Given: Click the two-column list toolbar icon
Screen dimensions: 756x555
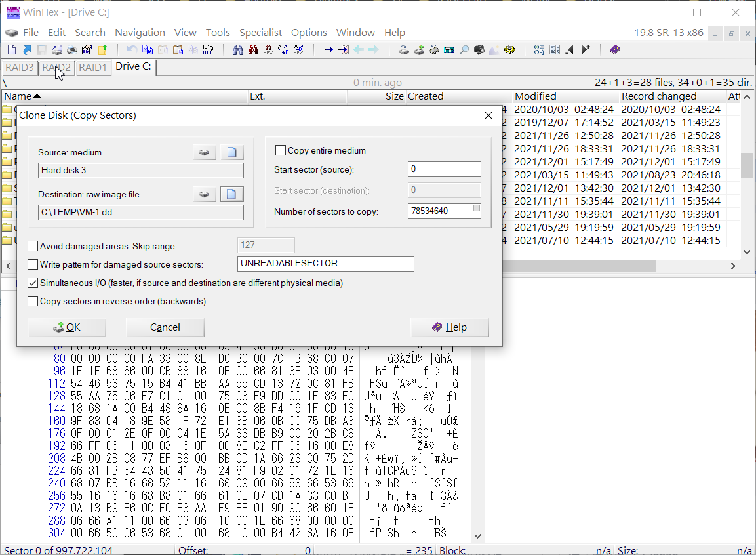Looking at the screenshot, I should click(555, 50).
